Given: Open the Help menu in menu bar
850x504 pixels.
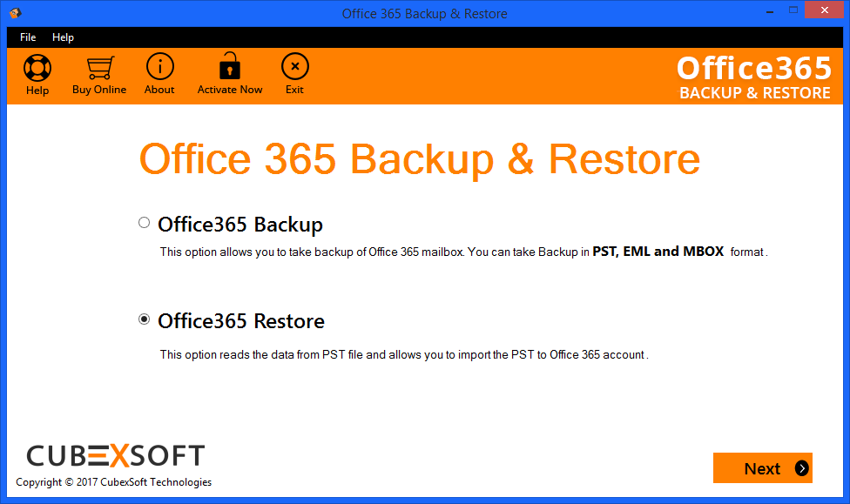Looking at the screenshot, I should 63,37.
